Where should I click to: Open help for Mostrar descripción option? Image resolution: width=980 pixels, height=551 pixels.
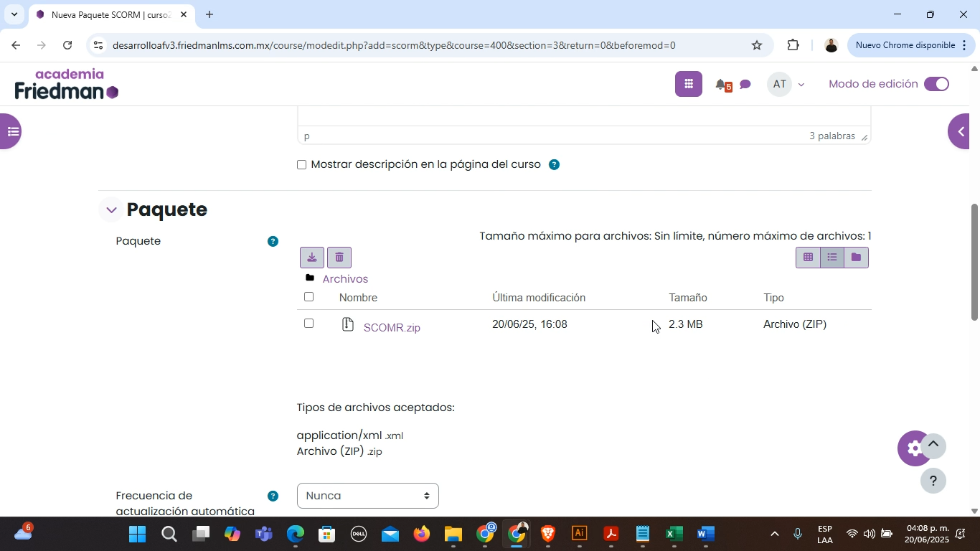pyautogui.click(x=554, y=164)
